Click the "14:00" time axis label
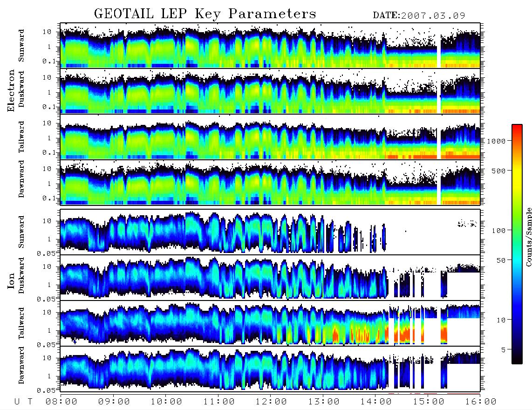Image resolution: width=532 pixels, height=410 pixels. (x=376, y=402)
